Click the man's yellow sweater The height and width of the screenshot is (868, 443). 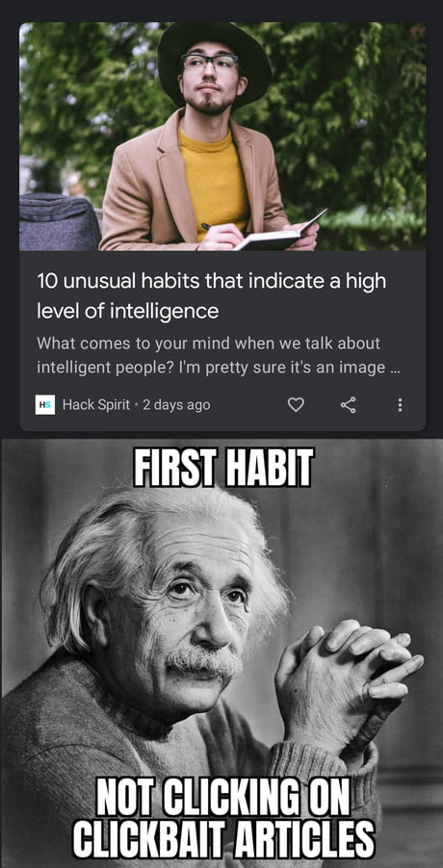coord(213,183)
